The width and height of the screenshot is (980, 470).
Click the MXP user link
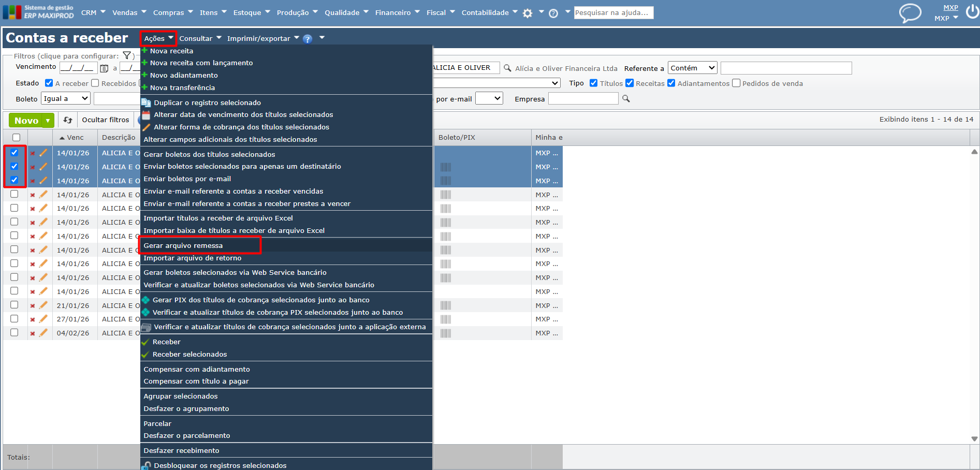(x=950, y=7)
